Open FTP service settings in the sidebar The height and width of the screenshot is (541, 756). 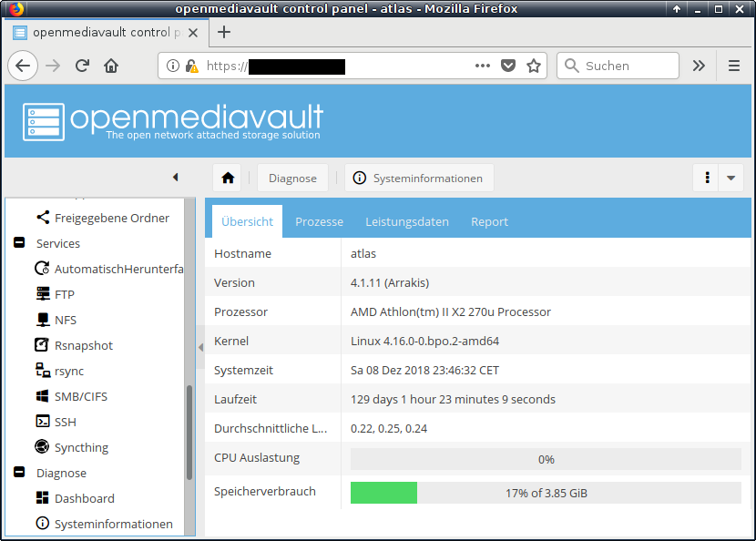(64, 294)
